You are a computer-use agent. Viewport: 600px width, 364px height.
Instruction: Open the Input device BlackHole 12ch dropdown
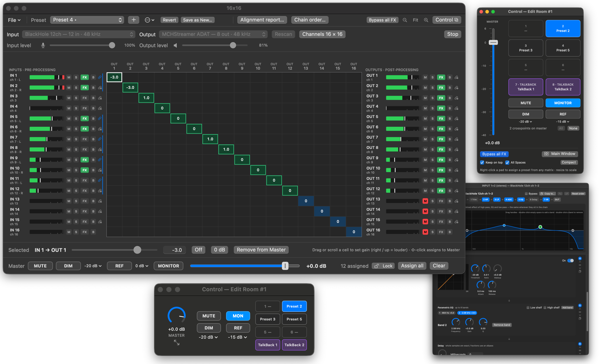coord(78,34)
